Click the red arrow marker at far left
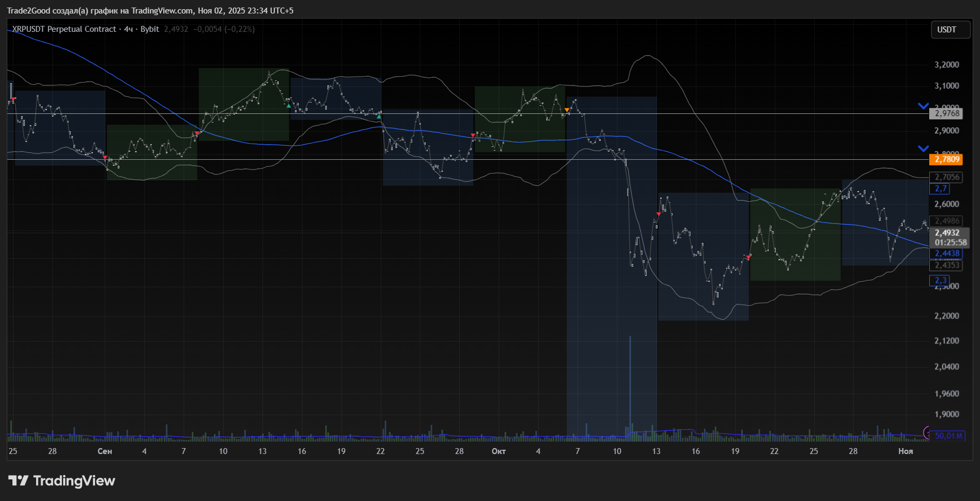Screen dimensions: 980x501 tap(14, 99)
